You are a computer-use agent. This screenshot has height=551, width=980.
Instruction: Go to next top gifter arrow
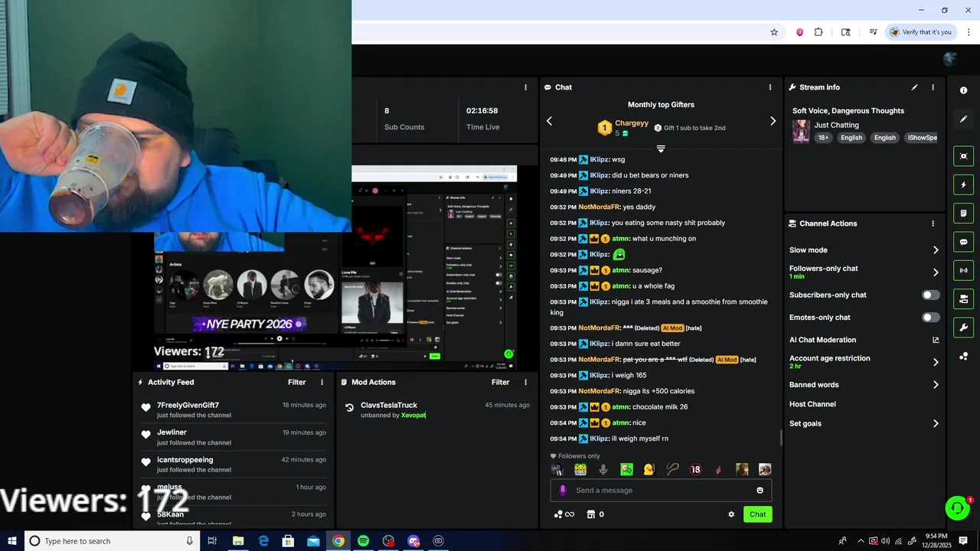coord(773,121)
